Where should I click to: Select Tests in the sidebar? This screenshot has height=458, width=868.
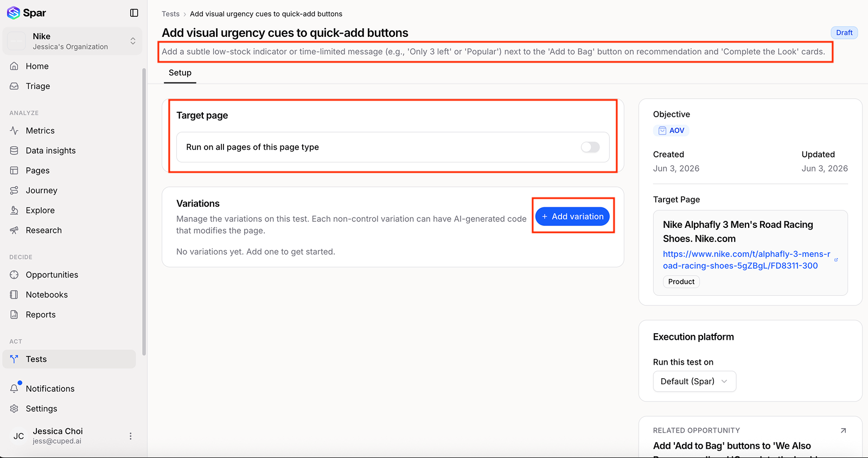69,359
